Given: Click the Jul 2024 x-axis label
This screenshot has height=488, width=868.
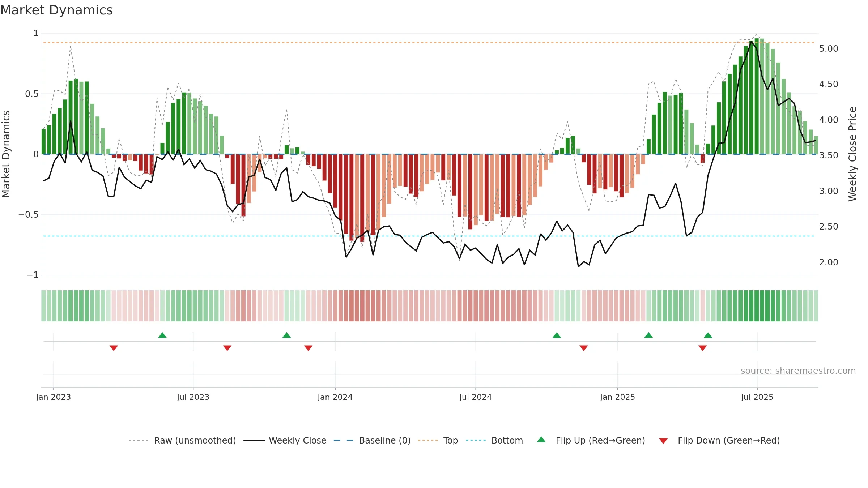Looking at the screenshot, I should pyautogui.click(x=476, y=397).
